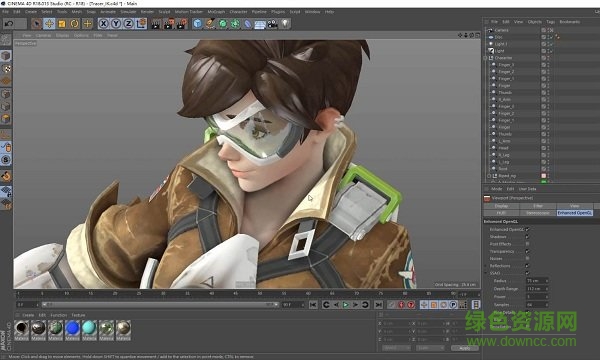
Task: Collapse the Character hierarchy
Action: [486, 58]
